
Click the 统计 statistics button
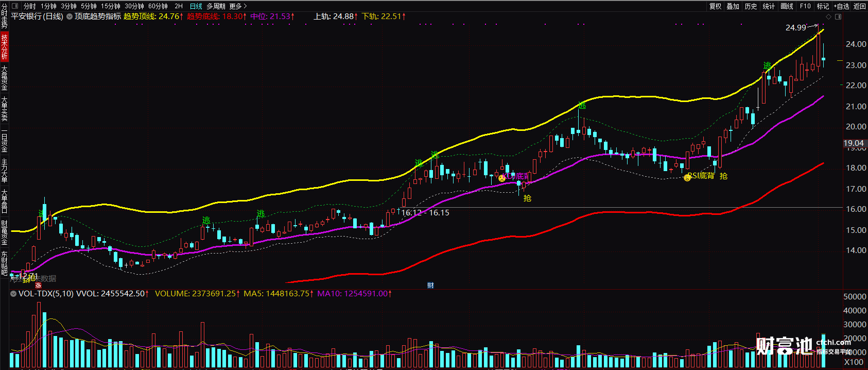pyautogui.click(x=769, y=6)
